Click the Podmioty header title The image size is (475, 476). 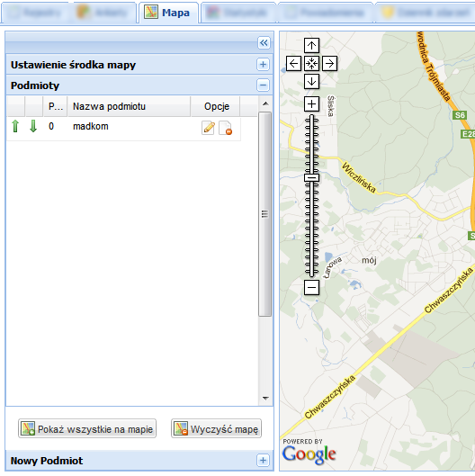click(35, 85)
